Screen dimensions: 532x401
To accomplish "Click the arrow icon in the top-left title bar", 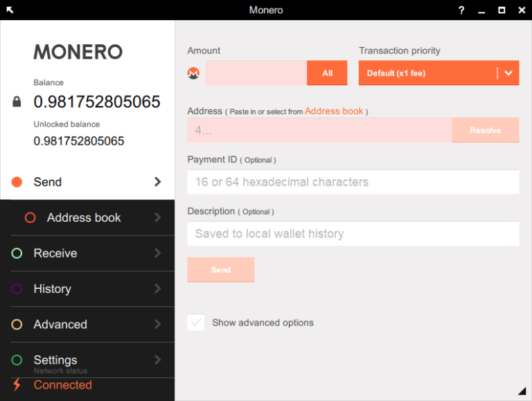I will point(10,10).
